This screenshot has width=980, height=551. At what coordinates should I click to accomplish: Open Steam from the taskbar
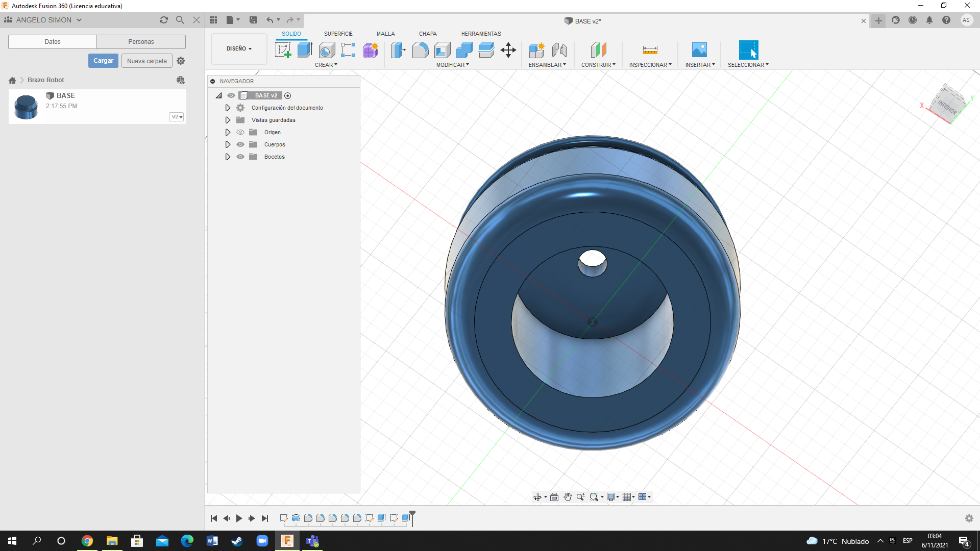point(237,541)
